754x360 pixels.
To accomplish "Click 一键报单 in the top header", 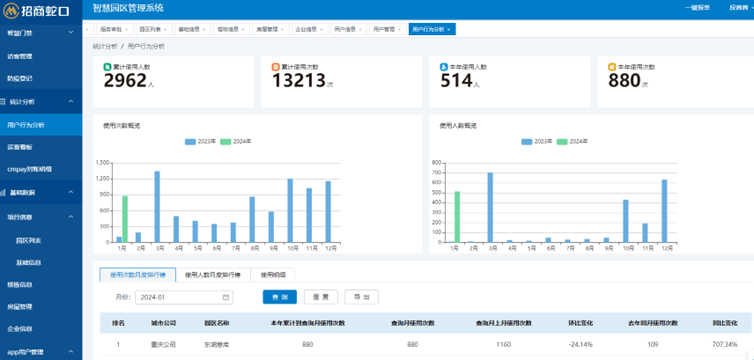I will pyautogui.click(x=697, y=8).
